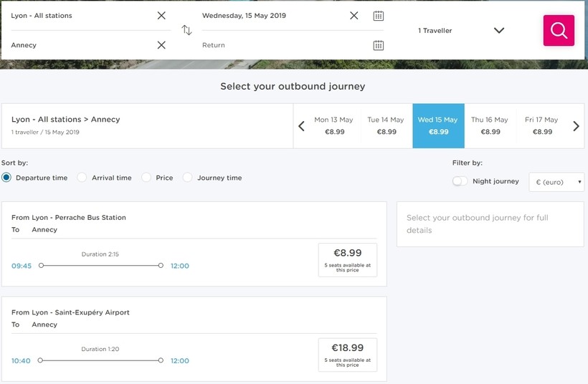Viewport: 588px width, 384px height.
Task: Open the return date calendar picker
Action: (379, 45)
